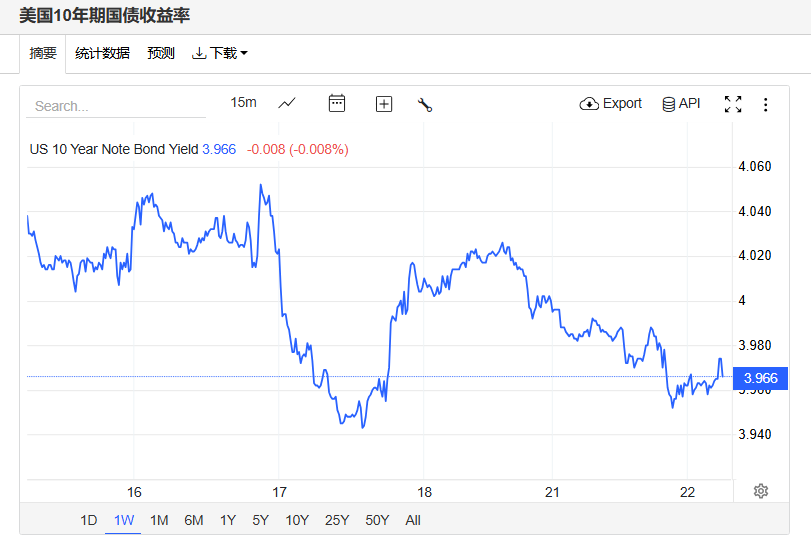Screen dimensions: 811x551
Task: Switch to the 统计数据 tab
Action: coord(102,53)
